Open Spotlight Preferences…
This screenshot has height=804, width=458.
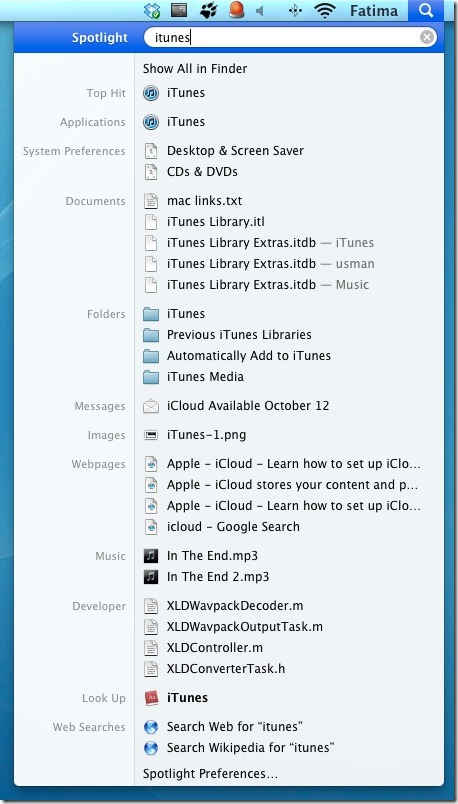(x=210, y=773)
